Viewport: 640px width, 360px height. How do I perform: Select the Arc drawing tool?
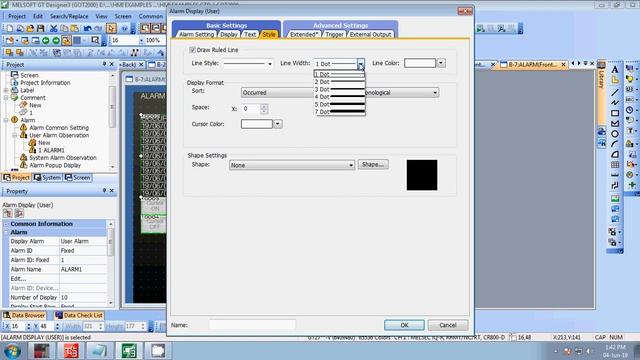tap(615, 144)
